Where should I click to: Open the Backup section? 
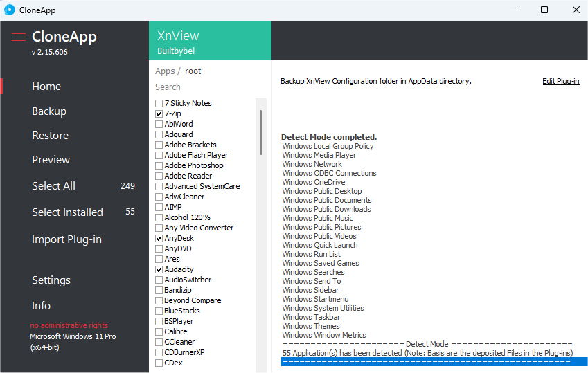(x=49, y=111)
